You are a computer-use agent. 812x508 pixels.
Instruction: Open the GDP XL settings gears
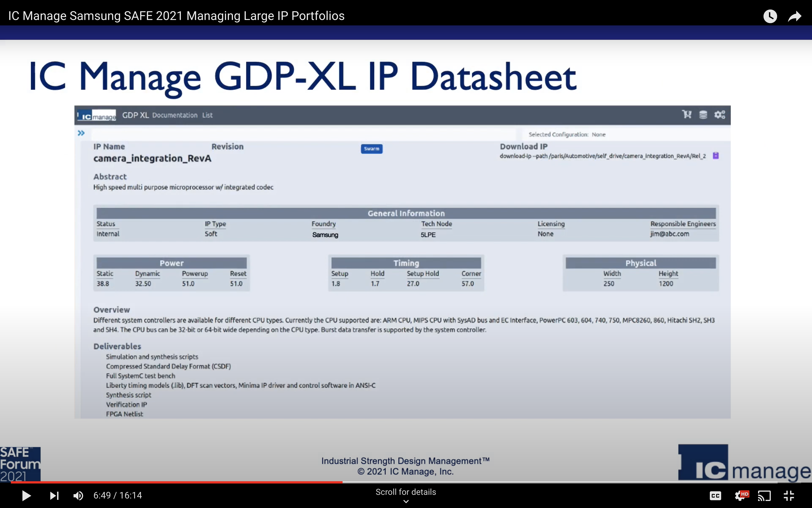click(719, 115)
